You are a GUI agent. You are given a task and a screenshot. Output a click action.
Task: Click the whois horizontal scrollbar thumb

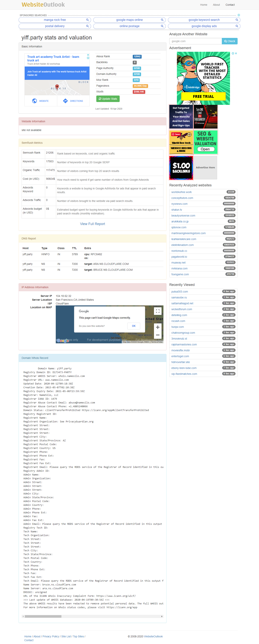tap(43, 616)
